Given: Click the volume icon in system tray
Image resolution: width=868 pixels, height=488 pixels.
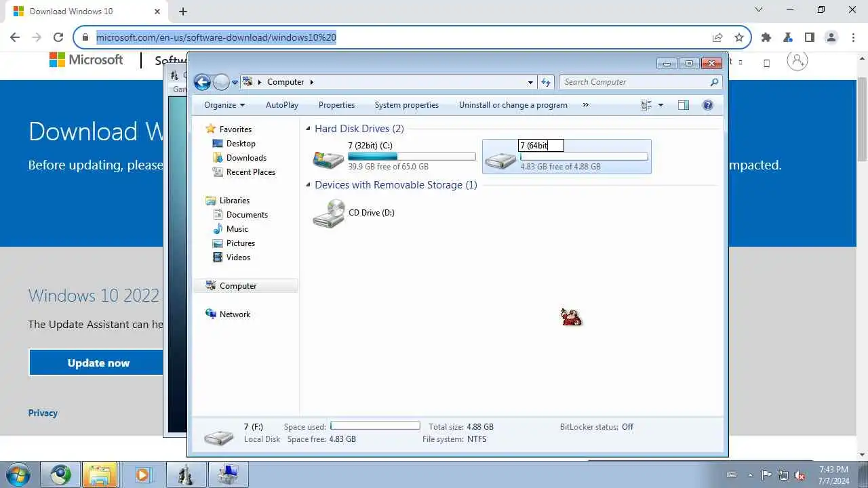Looking at the screenshot, I should [800, 475].
